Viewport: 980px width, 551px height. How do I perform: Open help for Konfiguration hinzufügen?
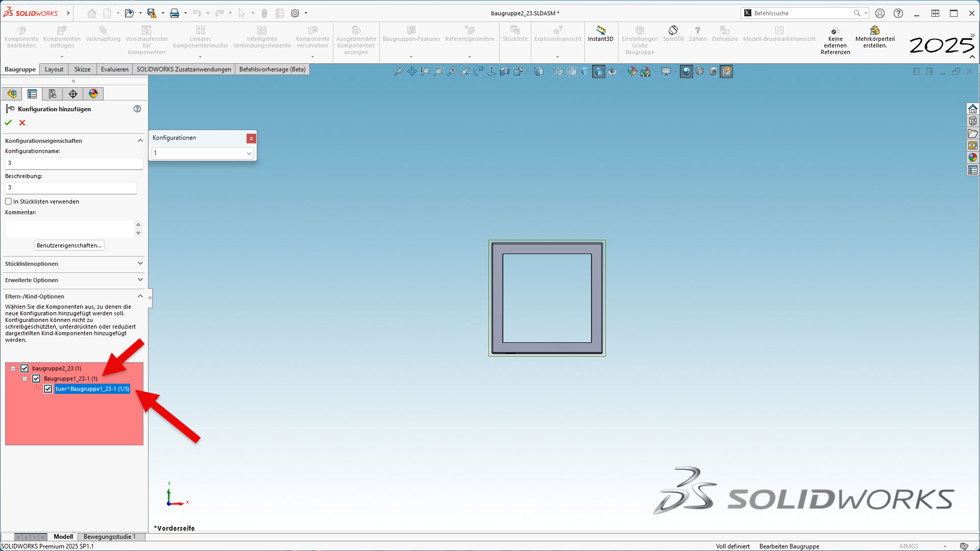pos(137,109)
